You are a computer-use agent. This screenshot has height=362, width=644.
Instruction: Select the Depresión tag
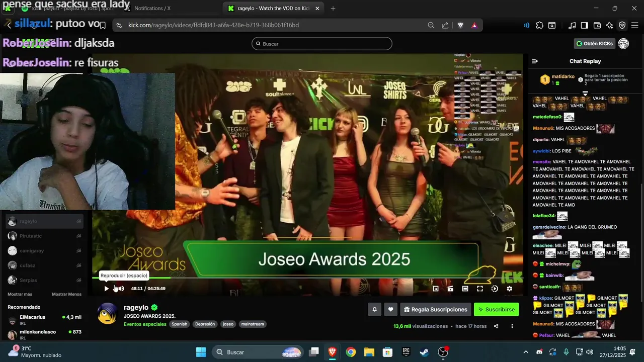pos(205,324)
